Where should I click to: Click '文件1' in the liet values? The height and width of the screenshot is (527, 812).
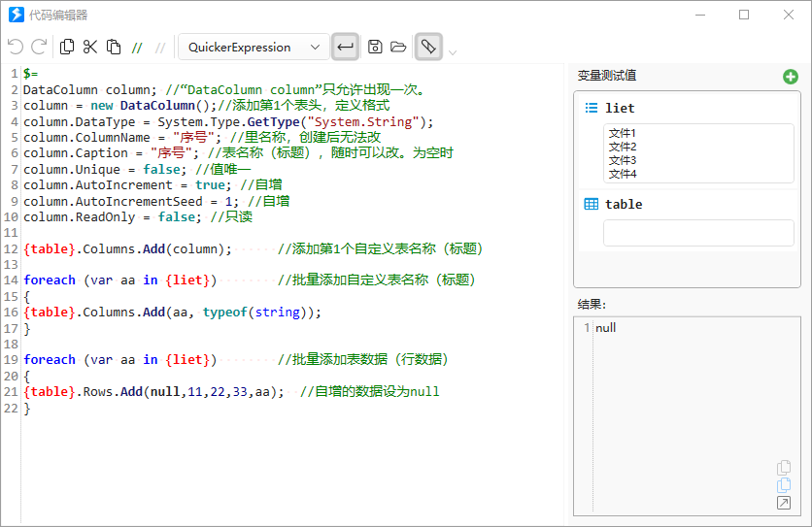click(623, 133)
